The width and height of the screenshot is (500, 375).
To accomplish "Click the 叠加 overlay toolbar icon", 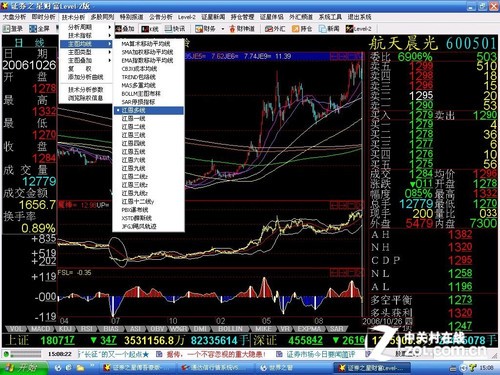I will [125, 29].
